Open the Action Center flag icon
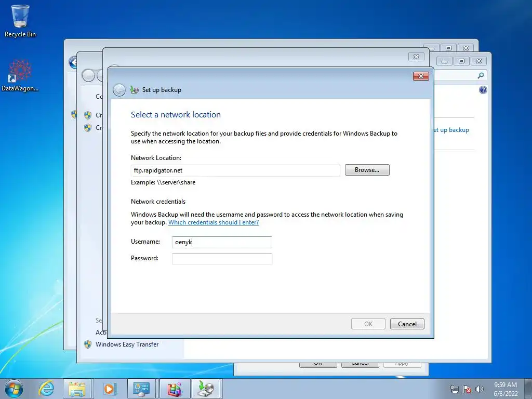Screen dimensions: 532x399 pyautogui.click(x=467, y=389)
